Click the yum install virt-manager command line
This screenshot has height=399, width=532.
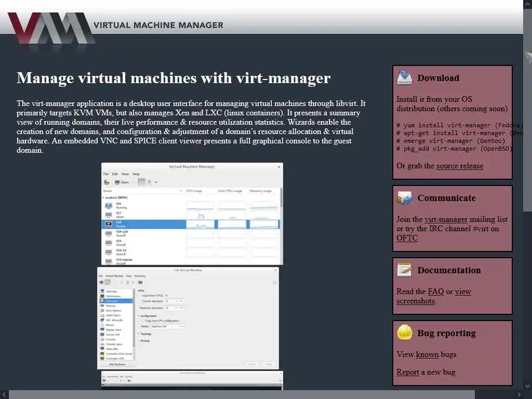coord(459,125)
